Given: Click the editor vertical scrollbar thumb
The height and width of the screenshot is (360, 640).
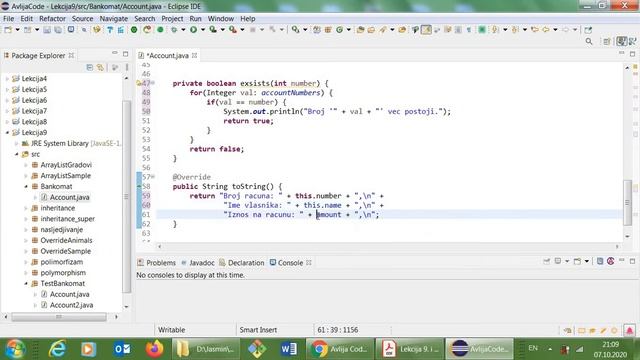Looking at the screenshot, I should tap(627, 202).
